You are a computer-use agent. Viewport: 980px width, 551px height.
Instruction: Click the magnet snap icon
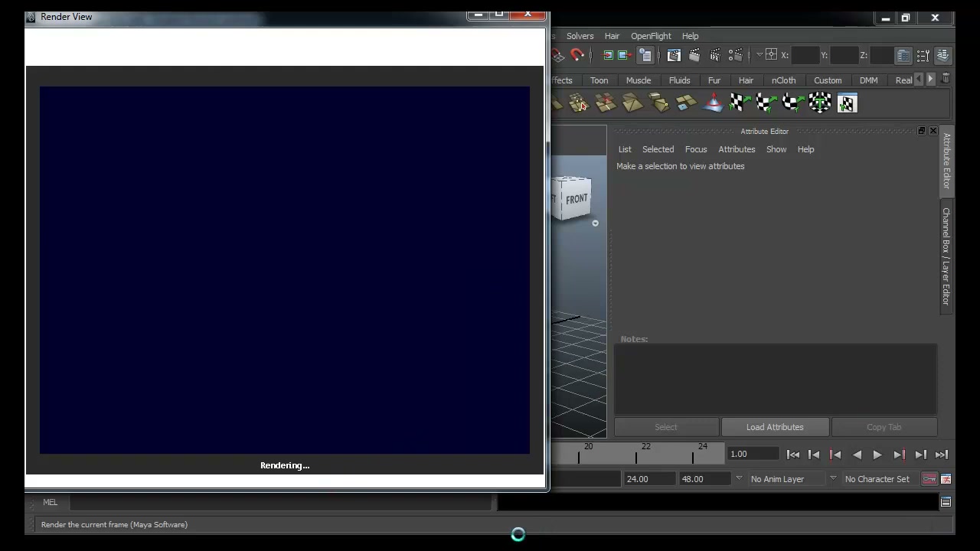point(577,55)
